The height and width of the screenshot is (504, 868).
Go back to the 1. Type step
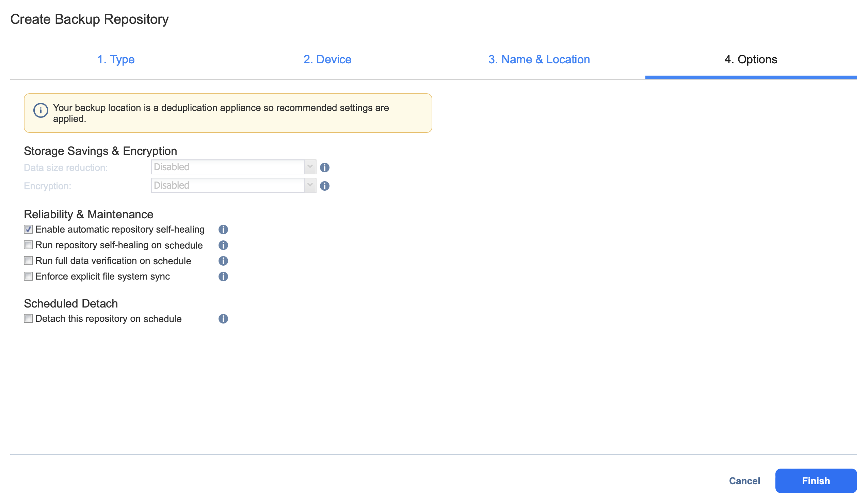(116, 60)
